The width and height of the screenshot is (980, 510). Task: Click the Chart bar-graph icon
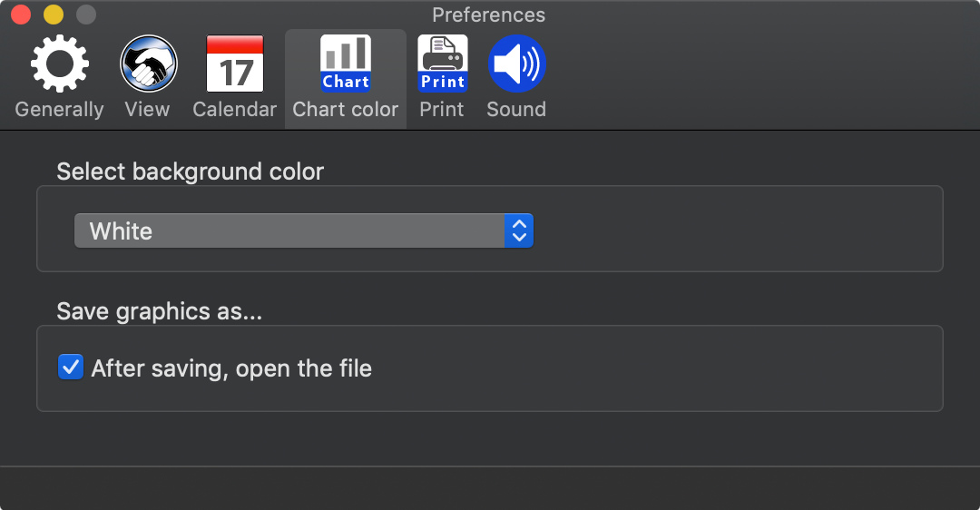[x=346, y=64]
